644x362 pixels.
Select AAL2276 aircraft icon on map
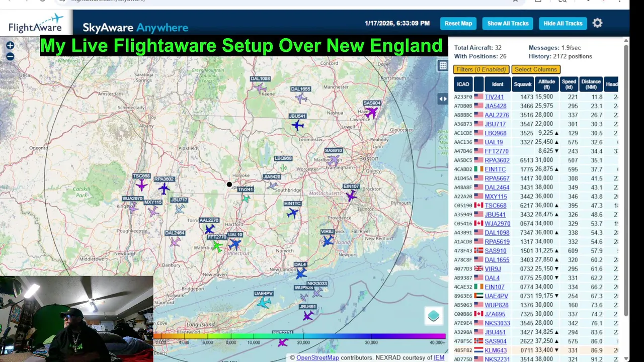coord(209,230)
